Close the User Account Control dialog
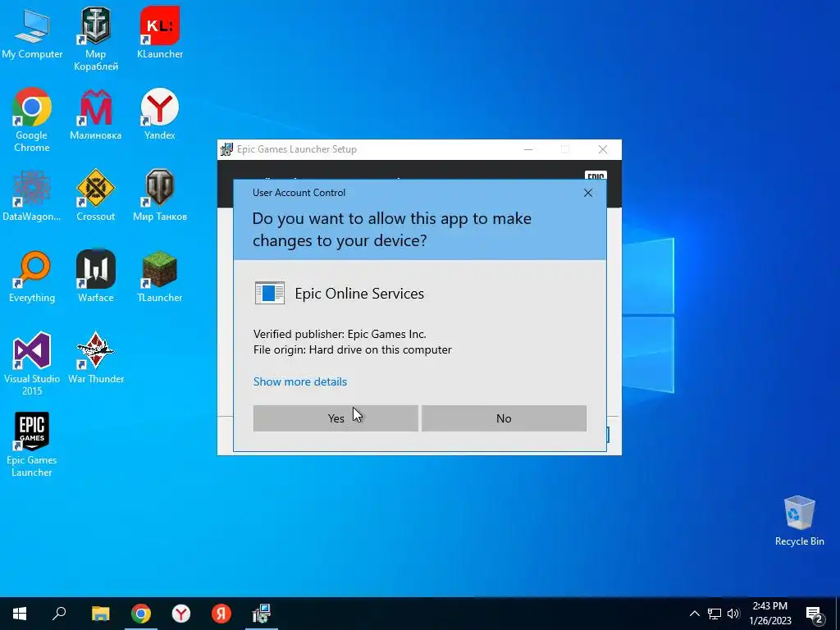This screenshot has width=840, height=630. pos(587,193)
